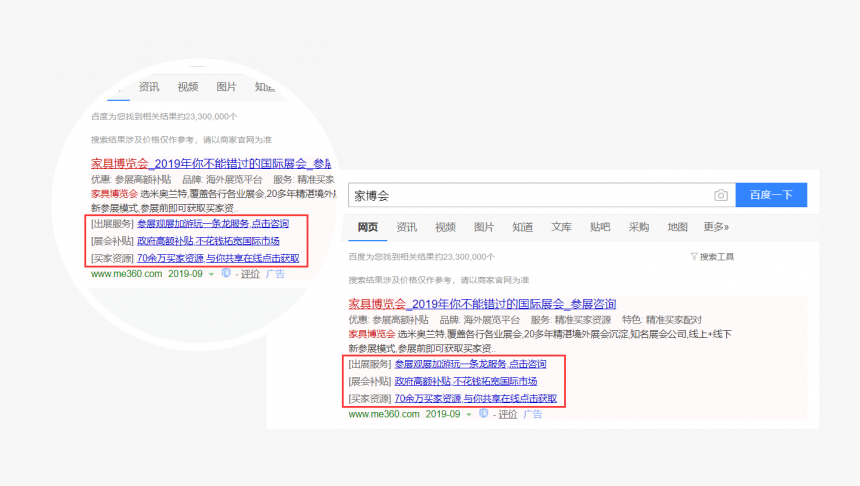Click www.me360.com URL inside magnified circle
The height and width of the screenshot is (486, 860).
(127, 274)
